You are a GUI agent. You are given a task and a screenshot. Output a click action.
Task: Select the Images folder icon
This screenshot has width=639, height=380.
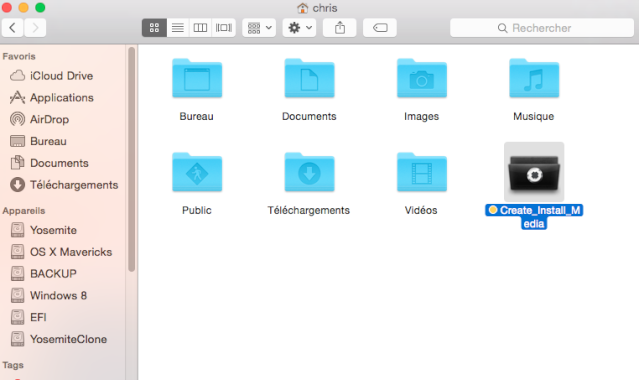pyautogui.click(x=422, y=78)
